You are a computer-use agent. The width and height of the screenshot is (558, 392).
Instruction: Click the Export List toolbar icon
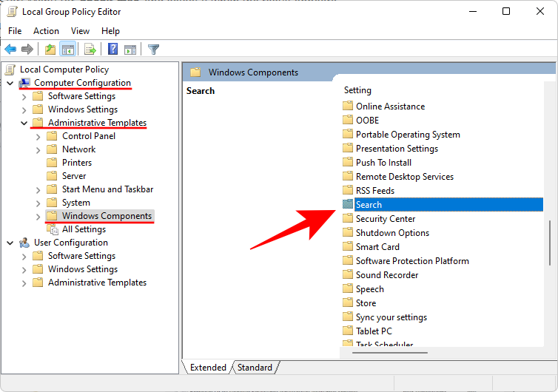[x=90, y=50]
